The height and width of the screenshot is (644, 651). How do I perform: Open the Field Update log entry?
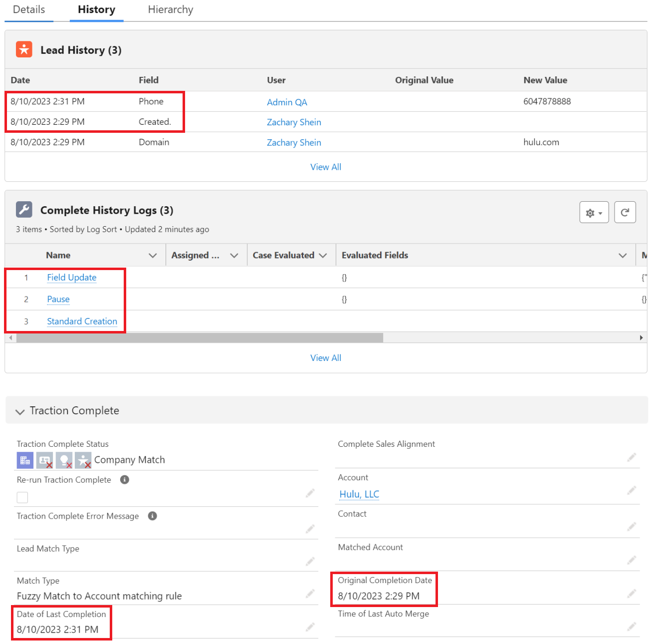(72, 278)
